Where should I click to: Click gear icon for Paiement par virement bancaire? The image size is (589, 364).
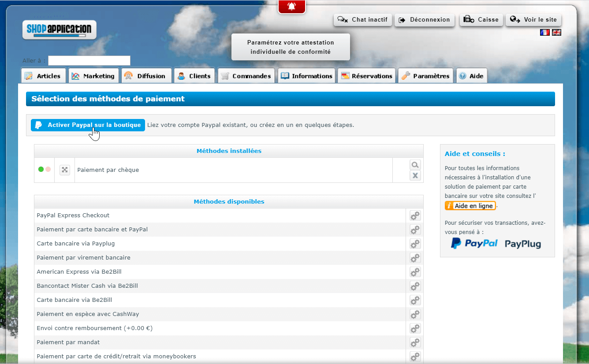click(415, 258)
